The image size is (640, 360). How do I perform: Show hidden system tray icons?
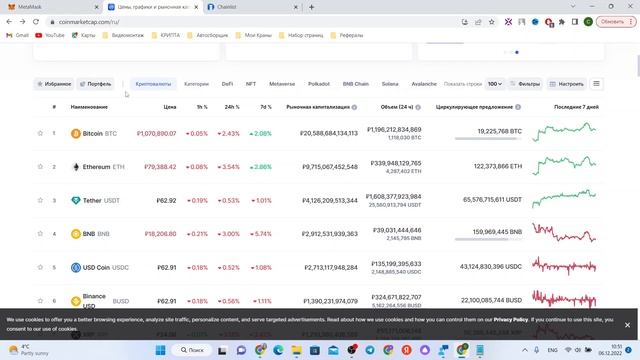(x=524, y=350)
